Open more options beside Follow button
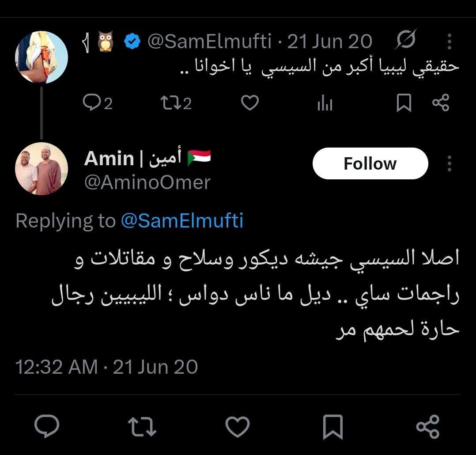 pyautogui.click(x=449, y=164)
